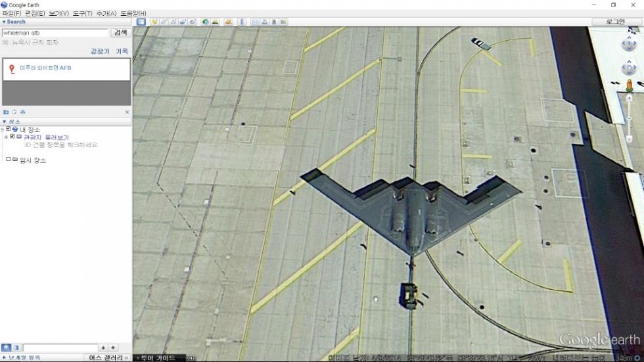Uncheck the 관광지 둘러보기 checkbox

[x=12, y=137]
